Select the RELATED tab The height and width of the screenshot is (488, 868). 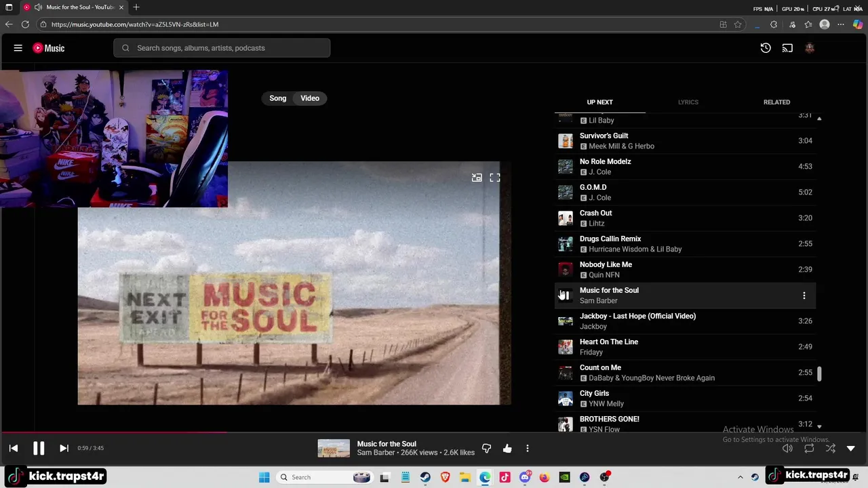pyautogui.click(x=776, y=102)
